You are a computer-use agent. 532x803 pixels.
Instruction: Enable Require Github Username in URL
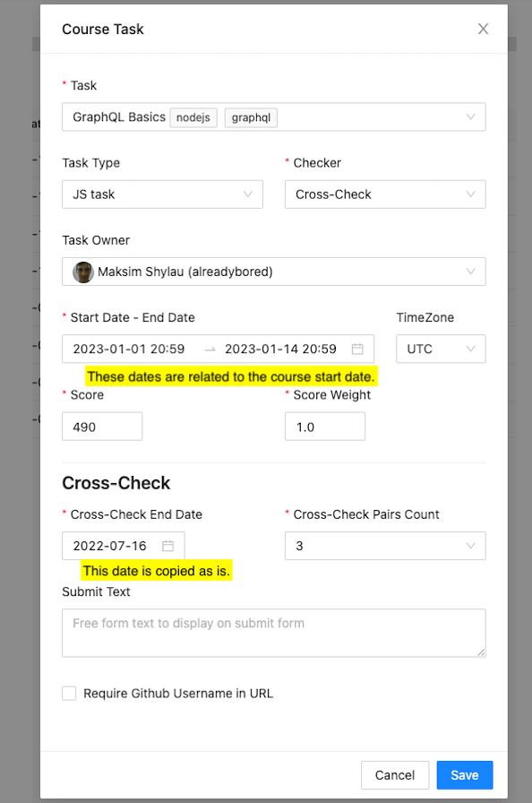[x=69, y=693]
